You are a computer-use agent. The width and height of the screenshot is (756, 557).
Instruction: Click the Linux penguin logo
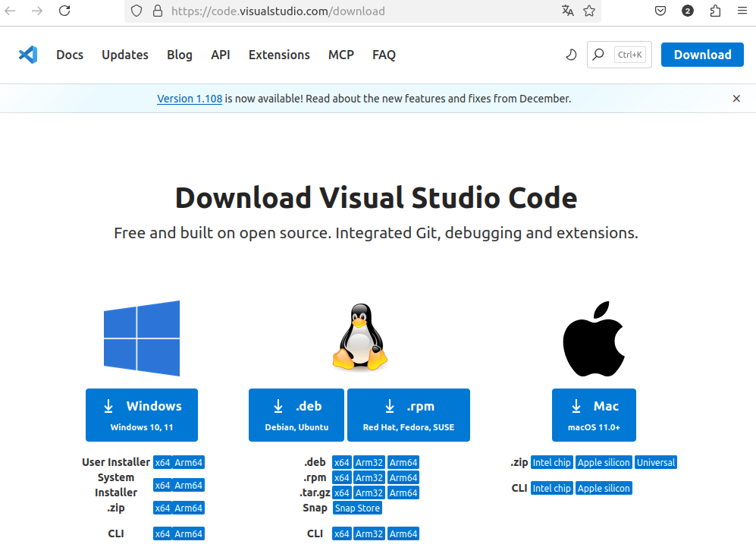point(360,337)
